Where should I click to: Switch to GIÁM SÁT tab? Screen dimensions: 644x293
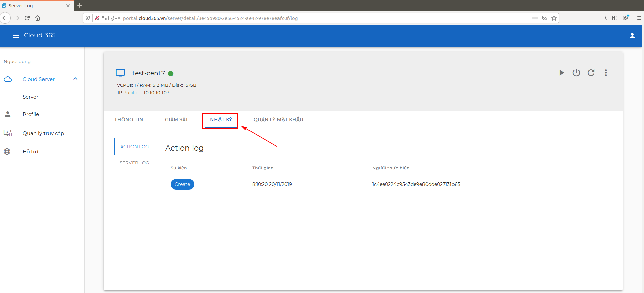tap(176, 119)
